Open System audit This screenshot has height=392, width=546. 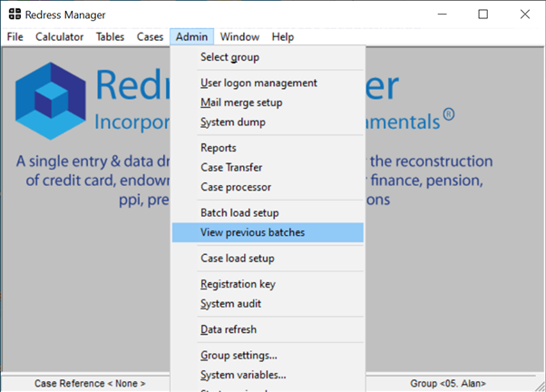(268, 303)
